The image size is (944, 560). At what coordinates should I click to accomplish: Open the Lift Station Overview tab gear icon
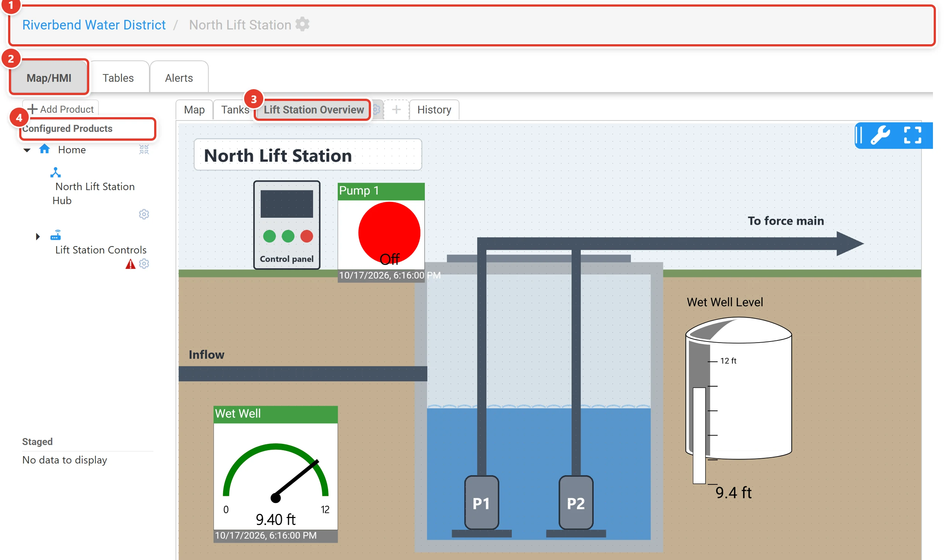click(376, 110)
